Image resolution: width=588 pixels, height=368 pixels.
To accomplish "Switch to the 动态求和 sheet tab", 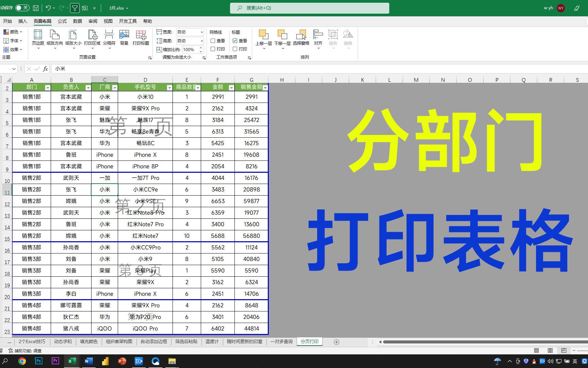I will coord(63,341).
